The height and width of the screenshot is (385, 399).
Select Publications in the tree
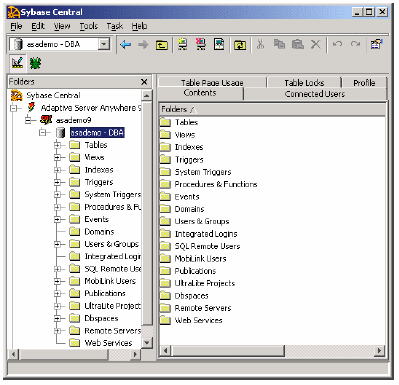105,293
